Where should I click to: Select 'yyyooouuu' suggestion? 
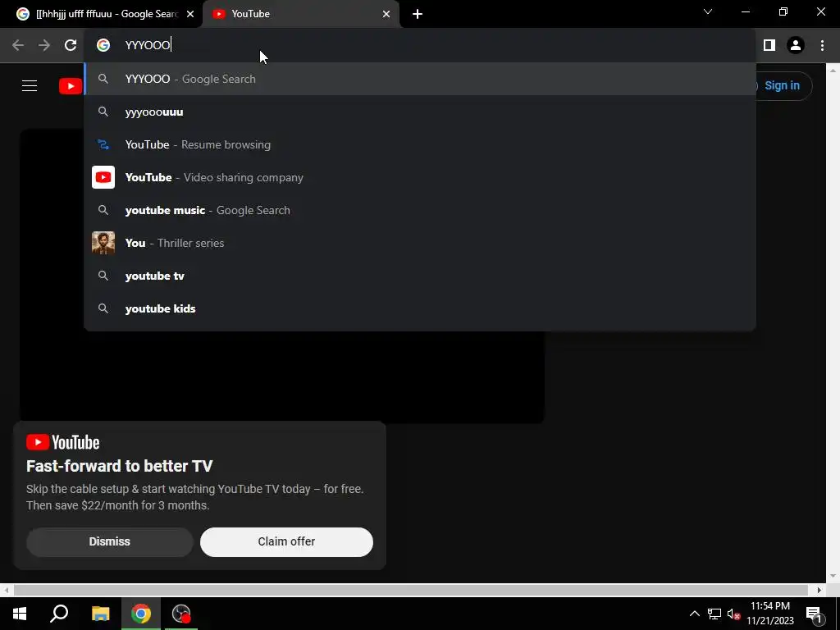coord(420,112)
